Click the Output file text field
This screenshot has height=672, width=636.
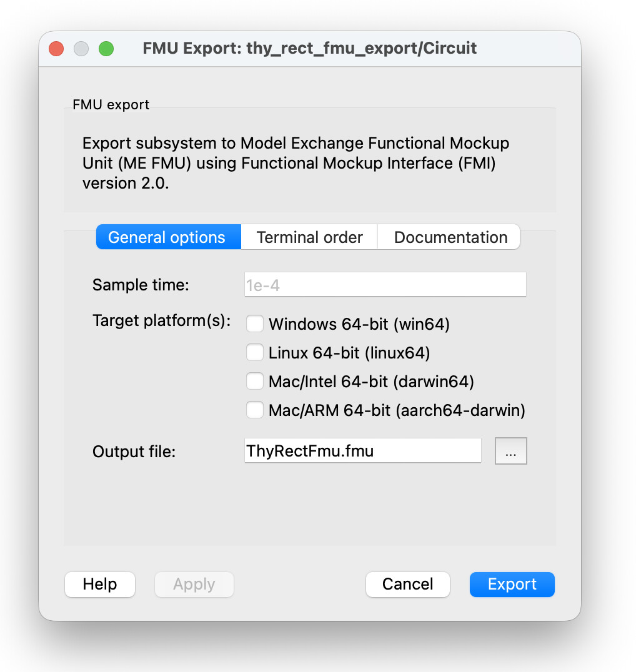point(362,451)
